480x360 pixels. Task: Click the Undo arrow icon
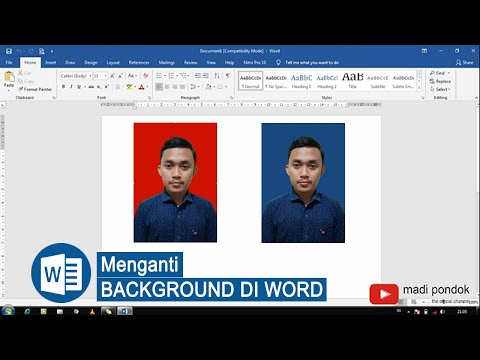[x=19, y=51]
